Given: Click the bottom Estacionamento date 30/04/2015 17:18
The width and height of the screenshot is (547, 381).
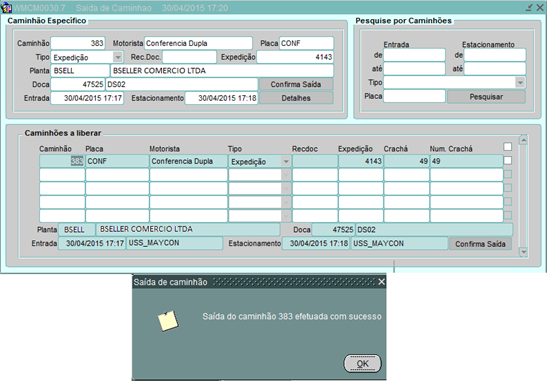Looking at the screenshot, I should tap(316, 243).
